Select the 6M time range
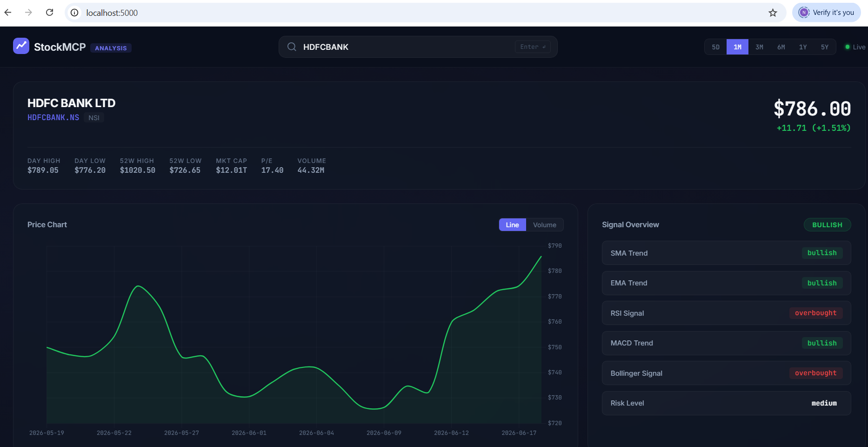The width and height of the screenshot is (868, 447). pos(781,47)
